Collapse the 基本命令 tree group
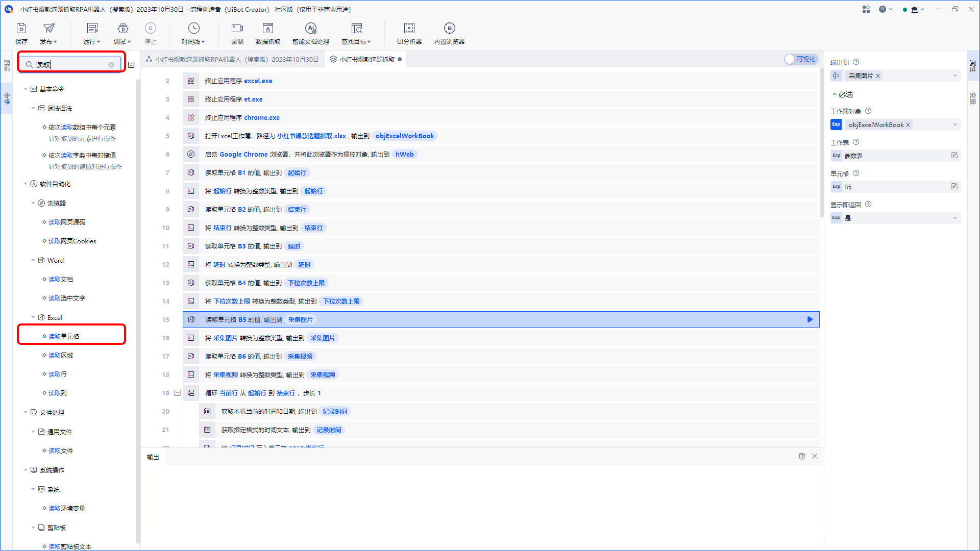The image size is (980, 551). [26, 89]
